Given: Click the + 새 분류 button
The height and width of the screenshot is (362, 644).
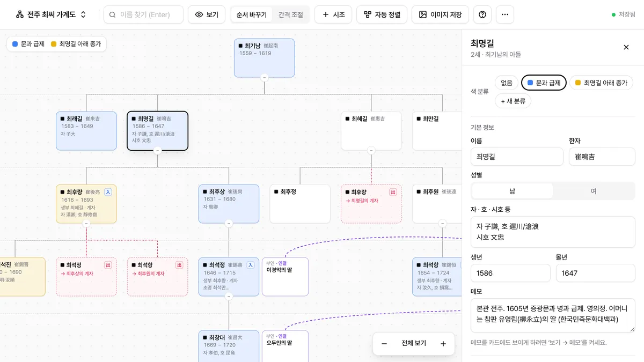Looking at the screenshot, I should 513,101.
